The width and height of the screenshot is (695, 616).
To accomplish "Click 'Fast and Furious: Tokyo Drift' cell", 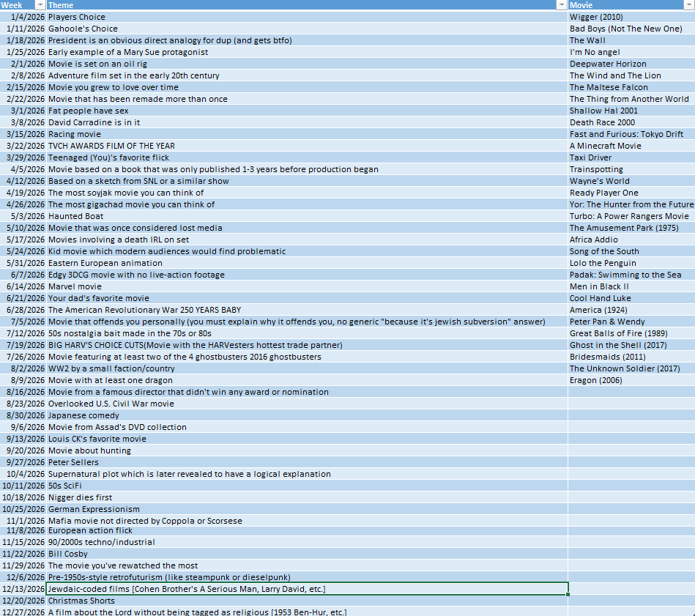I will click(631, 134).
